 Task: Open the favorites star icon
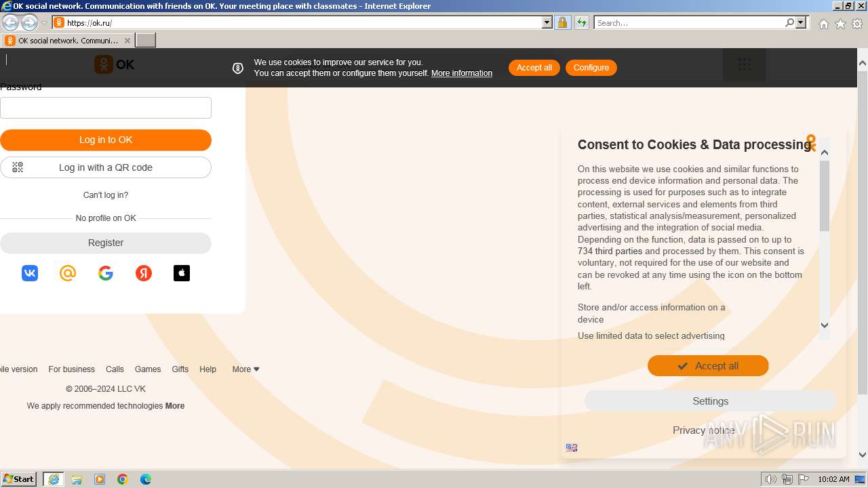click(840, 24)
